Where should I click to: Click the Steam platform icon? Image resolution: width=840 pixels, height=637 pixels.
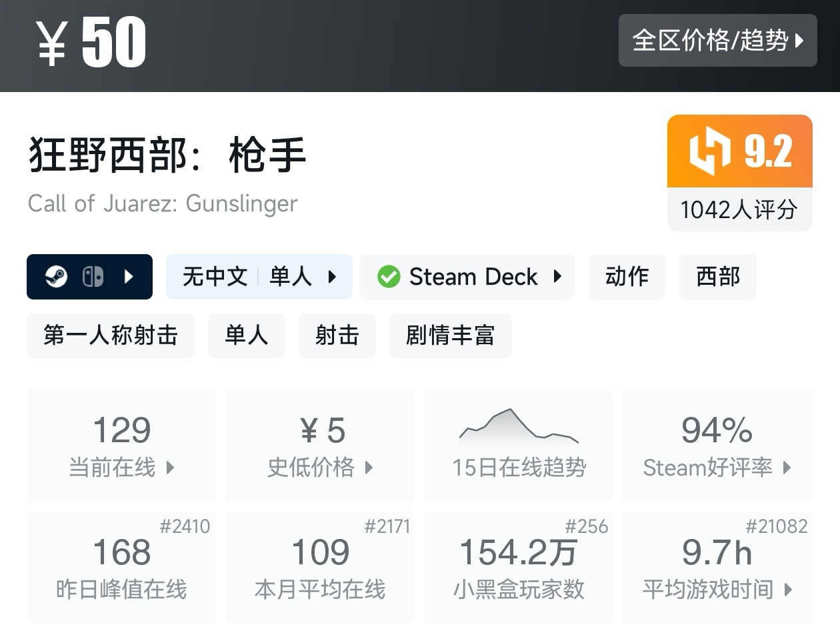tap(57, 277)
